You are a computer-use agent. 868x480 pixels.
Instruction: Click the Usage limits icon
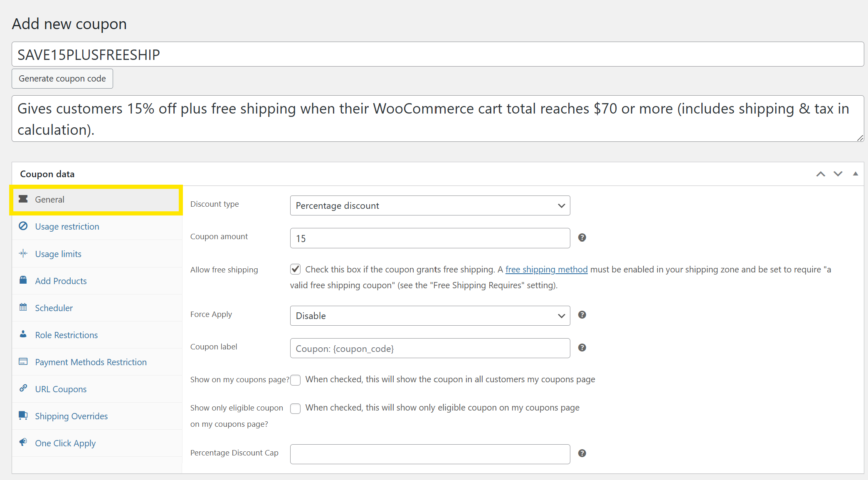click(x=23, y=253)
